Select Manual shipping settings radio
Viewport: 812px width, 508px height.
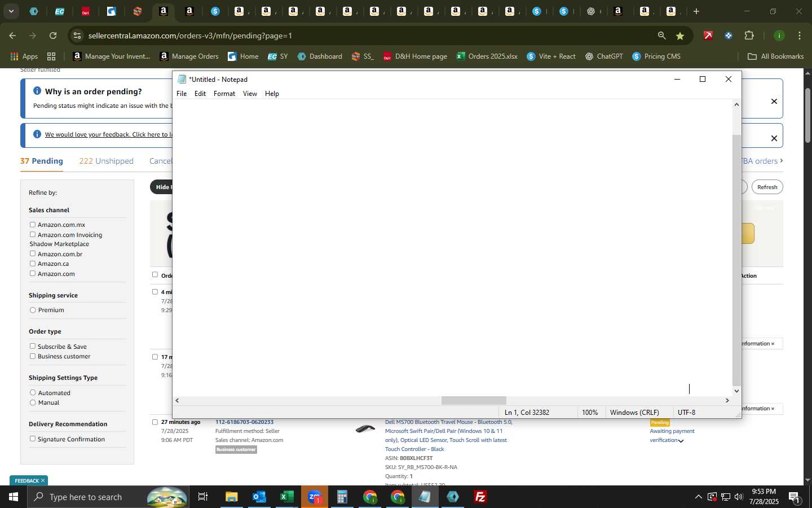click(33, 402)
